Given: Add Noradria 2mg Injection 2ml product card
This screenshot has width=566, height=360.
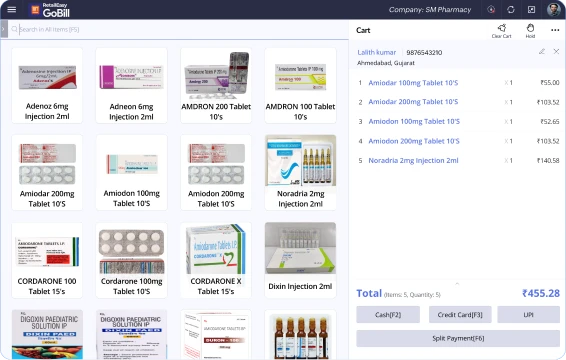Looking at the screenshot, I should pyautogui.click(x=300, y=173).
